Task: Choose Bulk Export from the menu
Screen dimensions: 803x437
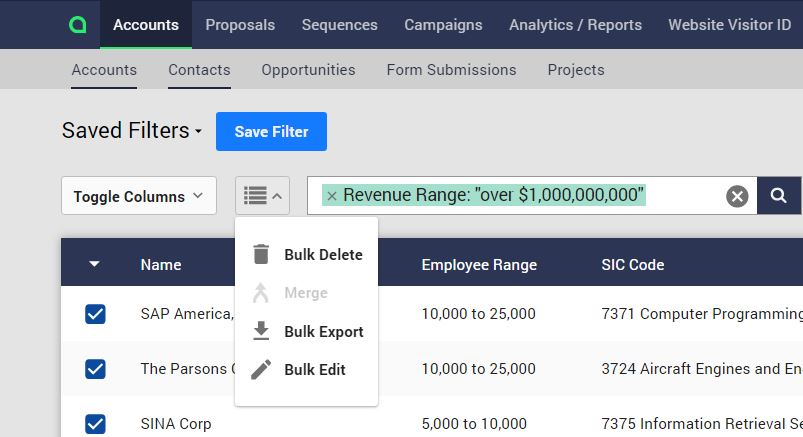Action: (x=307, y=331)
